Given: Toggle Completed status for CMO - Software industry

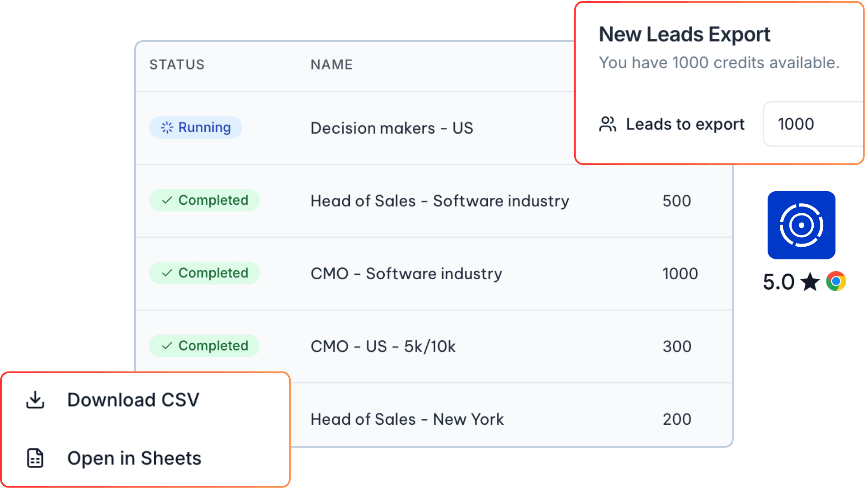Looking at the screenshot, I should click(204, 273).
